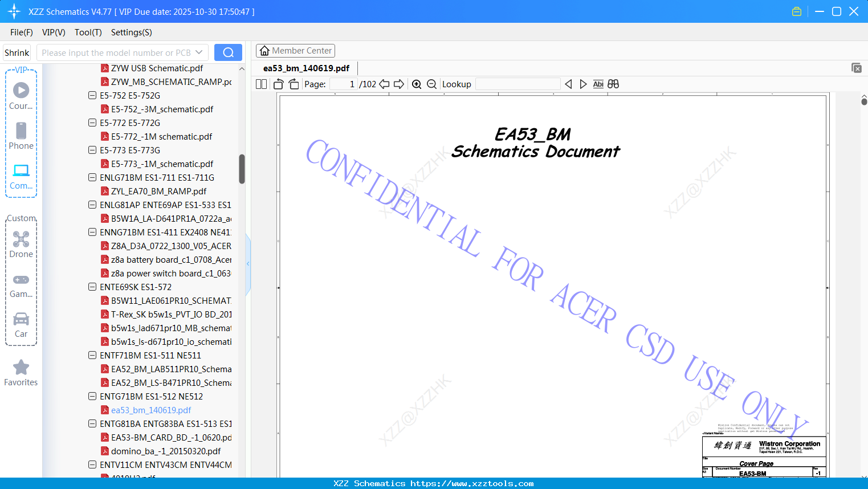Close the document tab panel icon
868x489 pixels.
(x=857, y=68)
